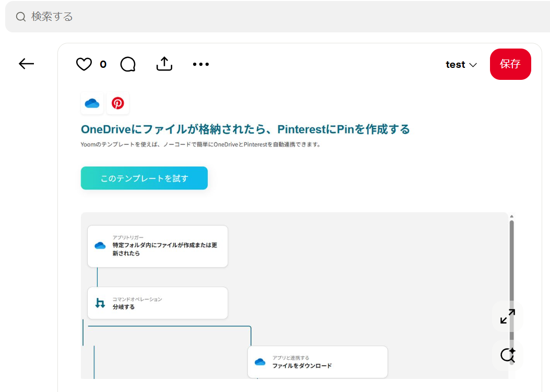The width and height of the screenshot is (550, 392).
Task: Click the アプリトリガー label
Action: click(128, 237)
